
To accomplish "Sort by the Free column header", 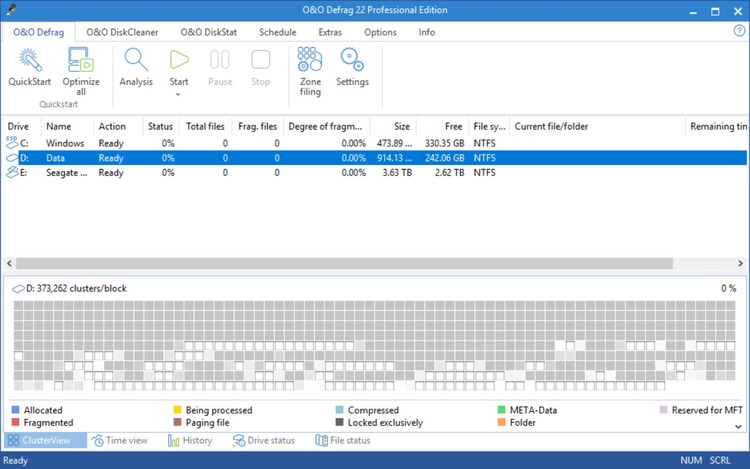I will pos(453,126).
